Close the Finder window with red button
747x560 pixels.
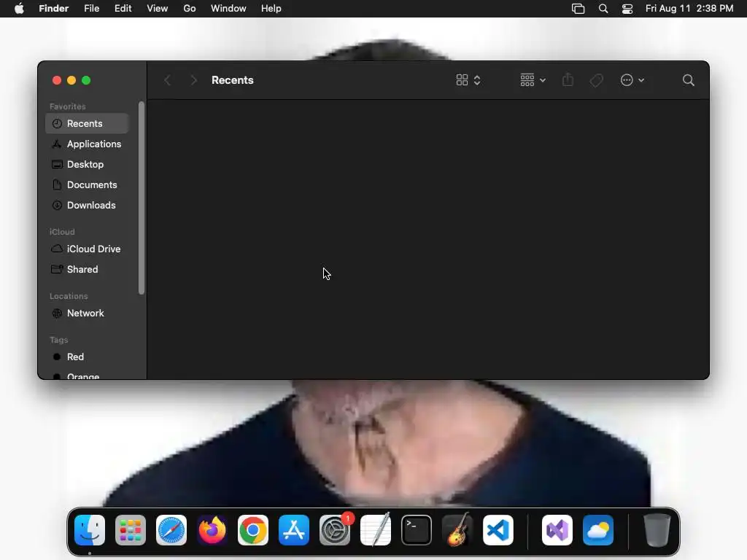tap(57, 80)
